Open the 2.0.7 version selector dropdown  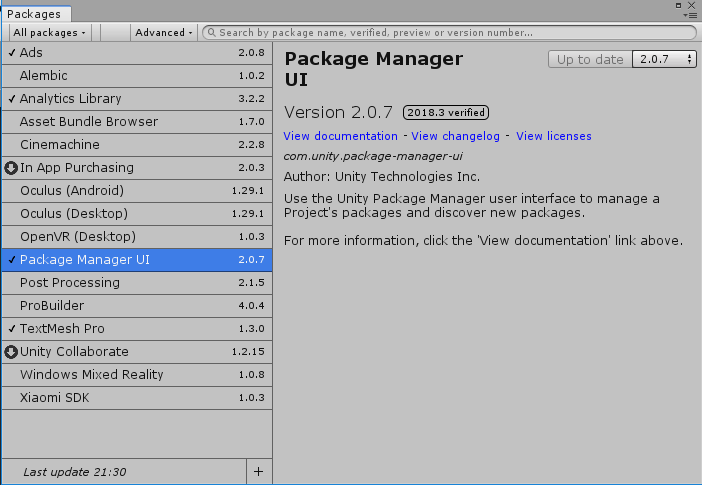[x=664, y=59]
